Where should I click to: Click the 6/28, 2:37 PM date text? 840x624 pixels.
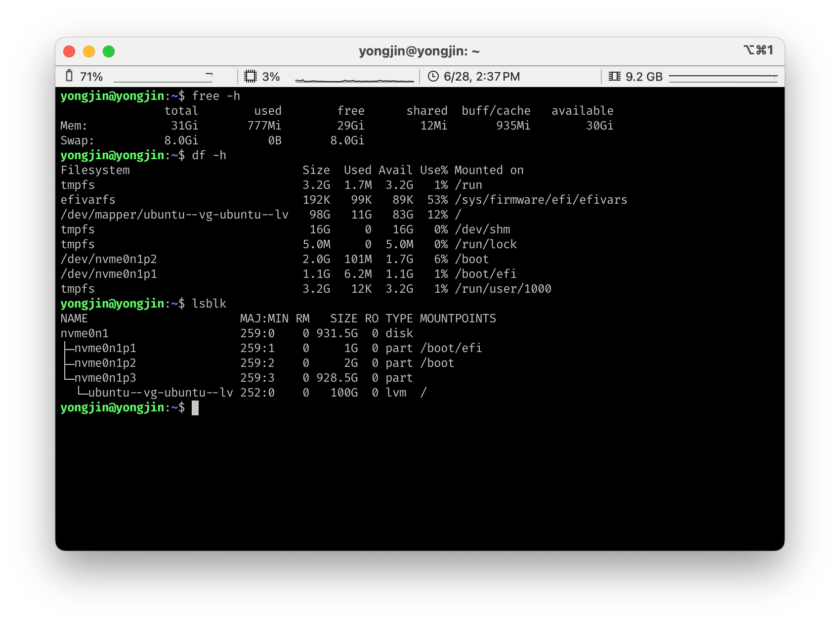tap(482, 77)
